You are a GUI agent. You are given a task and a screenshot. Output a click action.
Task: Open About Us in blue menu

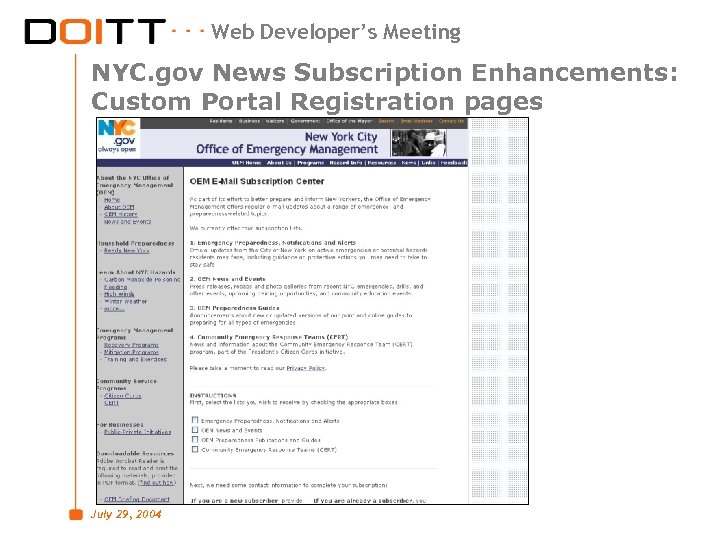(x=279, y=163)
